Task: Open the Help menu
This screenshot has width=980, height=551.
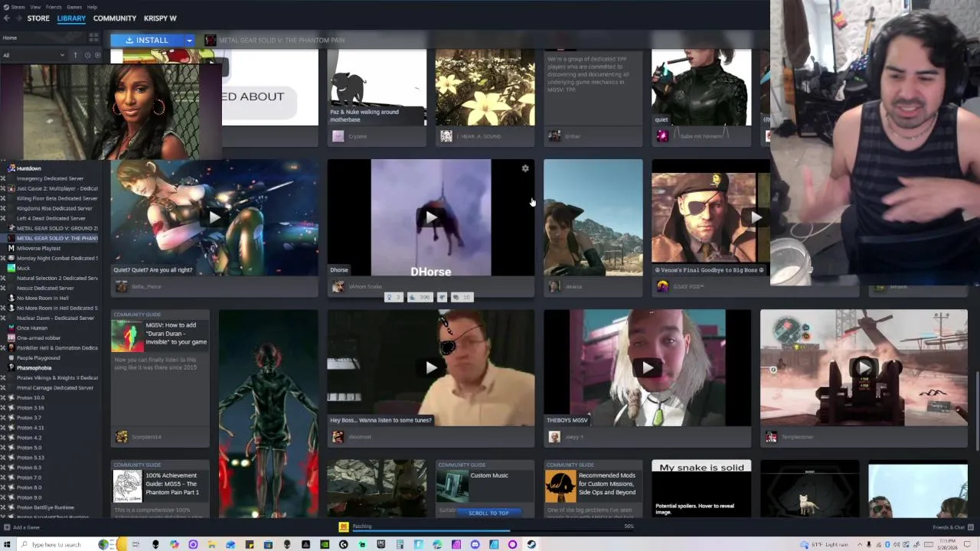Action: (x=92, y=7)
